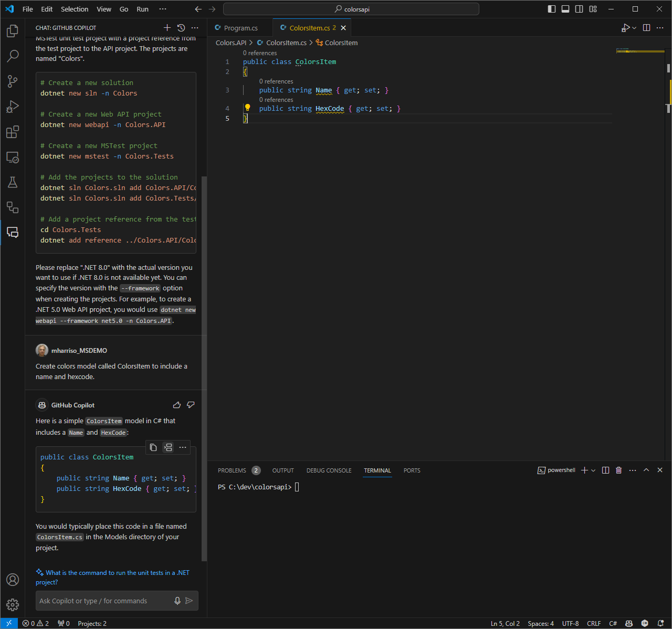Image resolution: width=672 pixels, height=629 pixels.
Task: Change line endings via CRLF
Action: coord(594,623)
